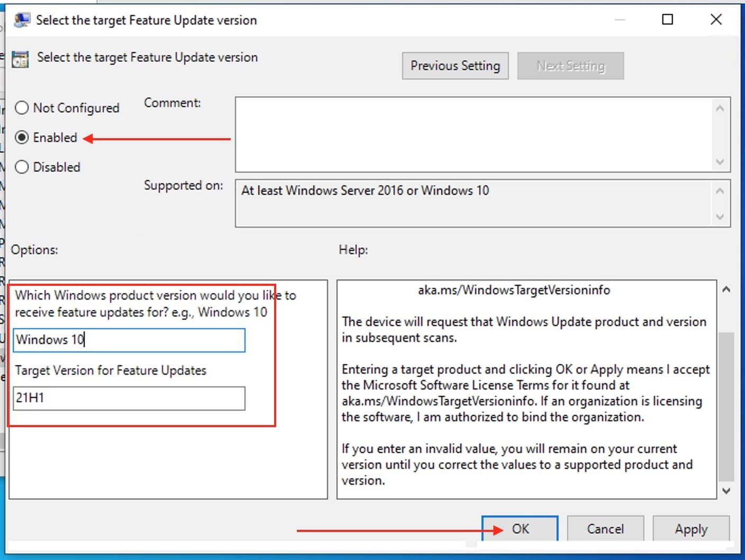Select the Disabled radio button
745x560 pixels.
pyautogui.click(x=22, y=167)
